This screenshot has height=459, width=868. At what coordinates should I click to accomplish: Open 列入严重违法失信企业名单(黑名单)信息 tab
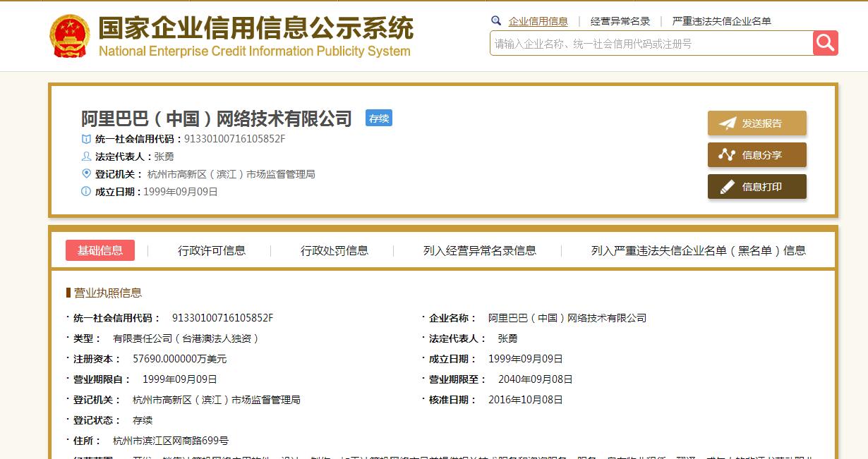click(x=699, y=250)
